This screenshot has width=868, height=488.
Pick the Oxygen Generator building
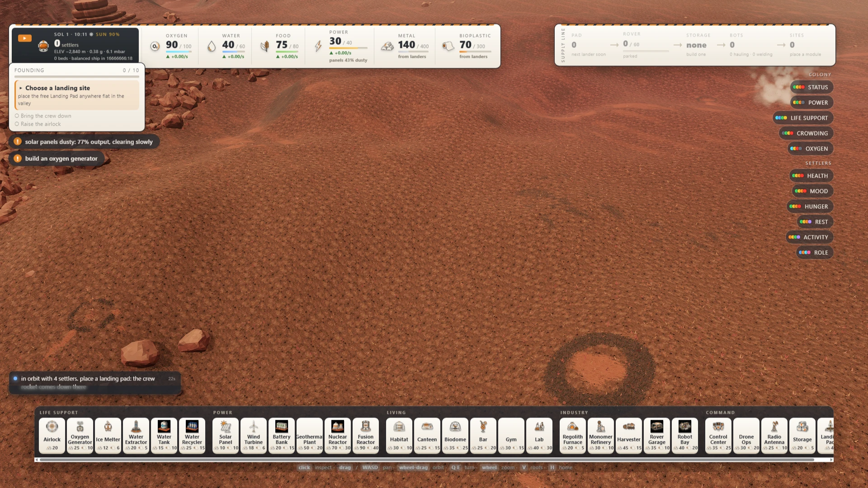(x=80, y=435)
